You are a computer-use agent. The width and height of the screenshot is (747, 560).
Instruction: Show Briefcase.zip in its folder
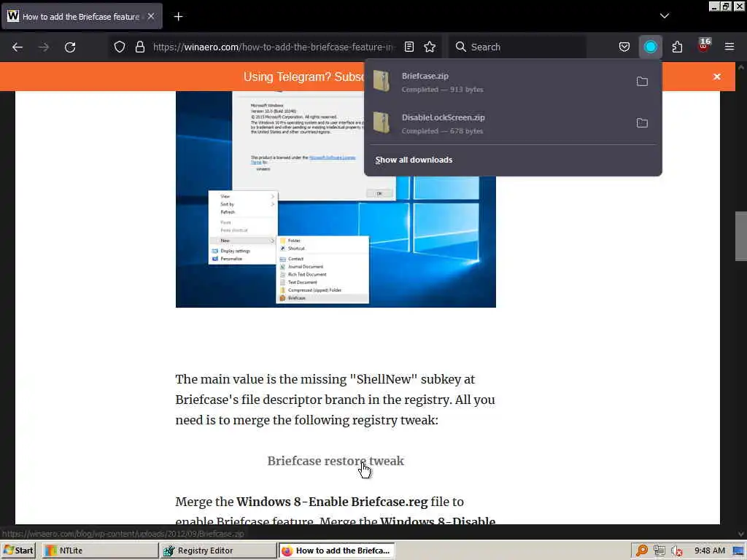click(x=642, y=82)
